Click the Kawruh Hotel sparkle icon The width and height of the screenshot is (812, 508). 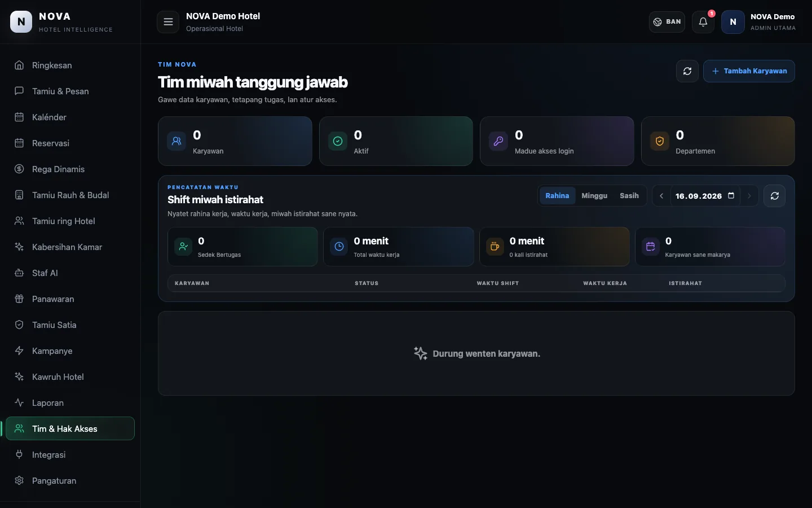click(x=19, y=376)
